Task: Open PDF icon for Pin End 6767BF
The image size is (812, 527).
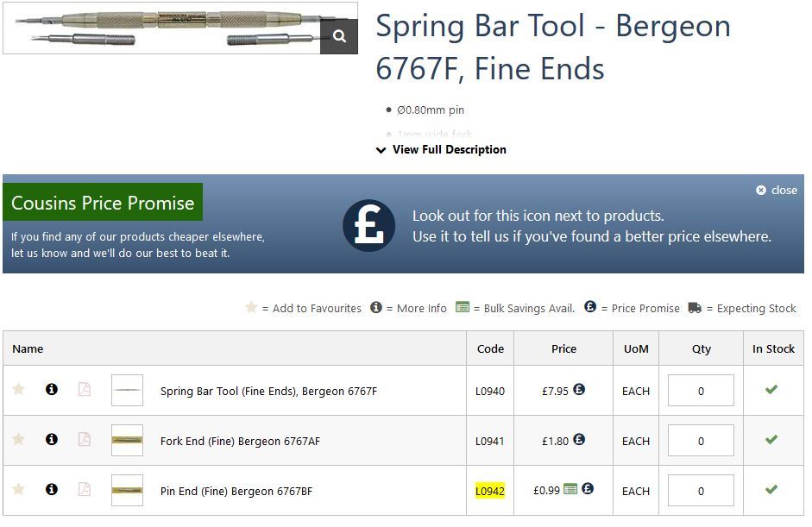Action: (x=85, y=489)
